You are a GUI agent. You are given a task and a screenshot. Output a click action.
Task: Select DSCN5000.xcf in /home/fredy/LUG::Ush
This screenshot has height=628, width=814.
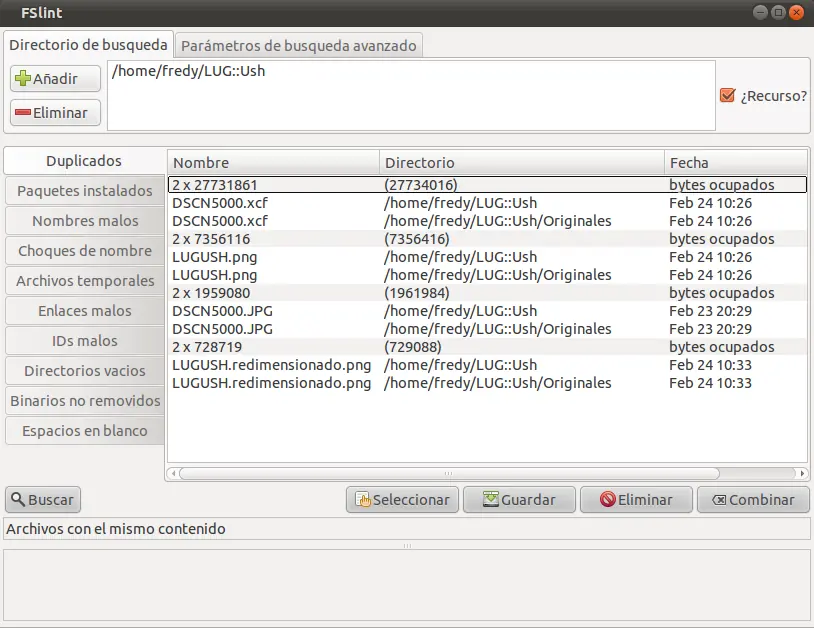tap(487, 203)
